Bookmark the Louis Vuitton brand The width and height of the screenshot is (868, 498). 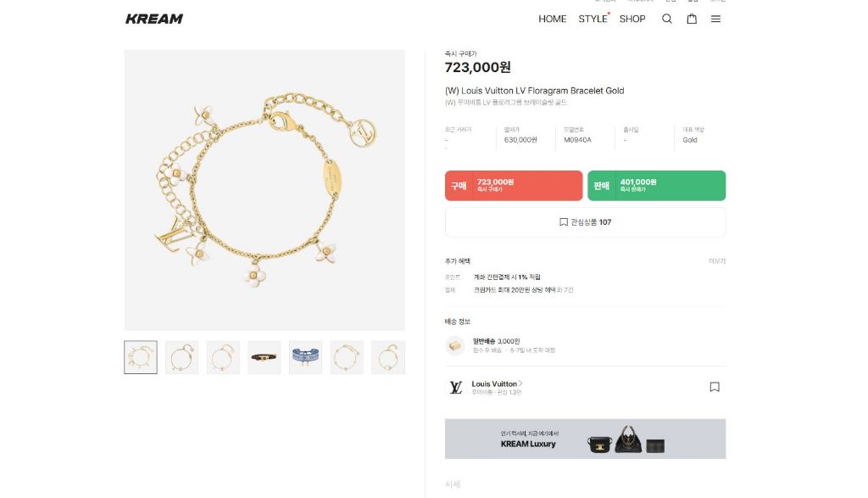[715, 387]
